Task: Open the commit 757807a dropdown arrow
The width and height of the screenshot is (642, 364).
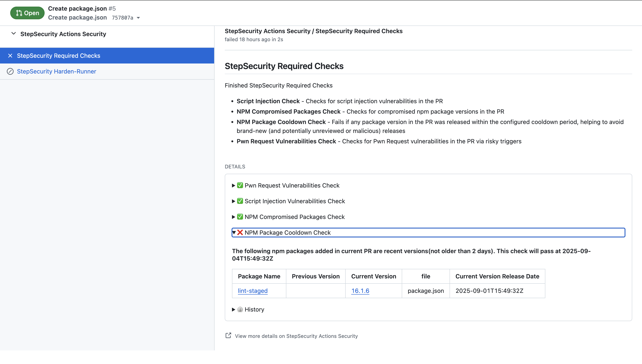Action: 138,18
